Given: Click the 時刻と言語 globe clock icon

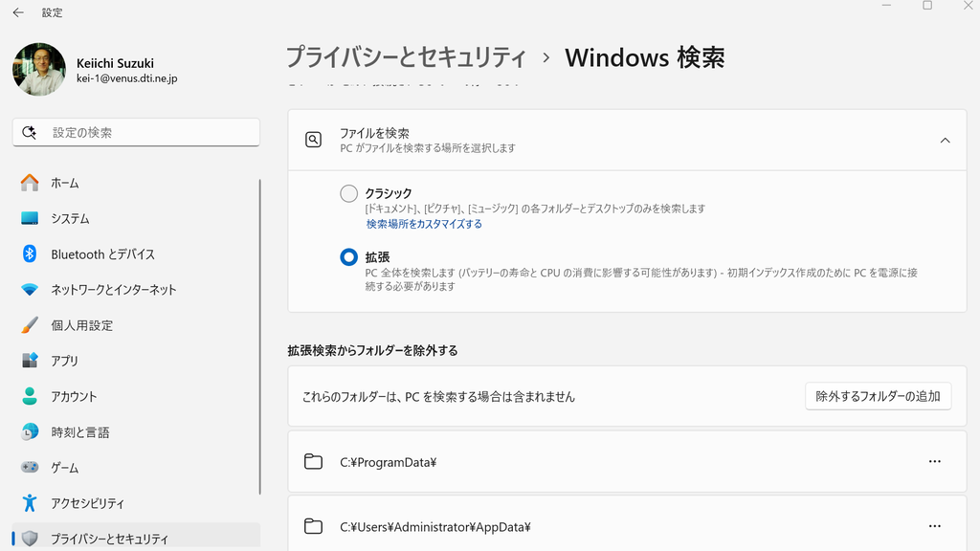Looking at the screenshot, I should click(30, 431).
